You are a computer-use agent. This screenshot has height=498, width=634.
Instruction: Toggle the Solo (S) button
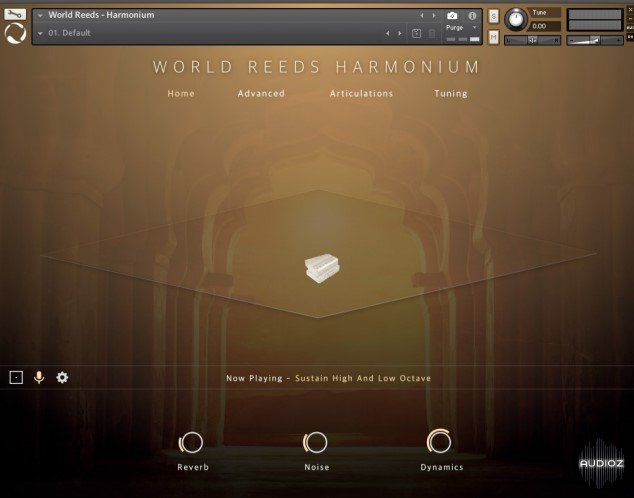[494, 17]
